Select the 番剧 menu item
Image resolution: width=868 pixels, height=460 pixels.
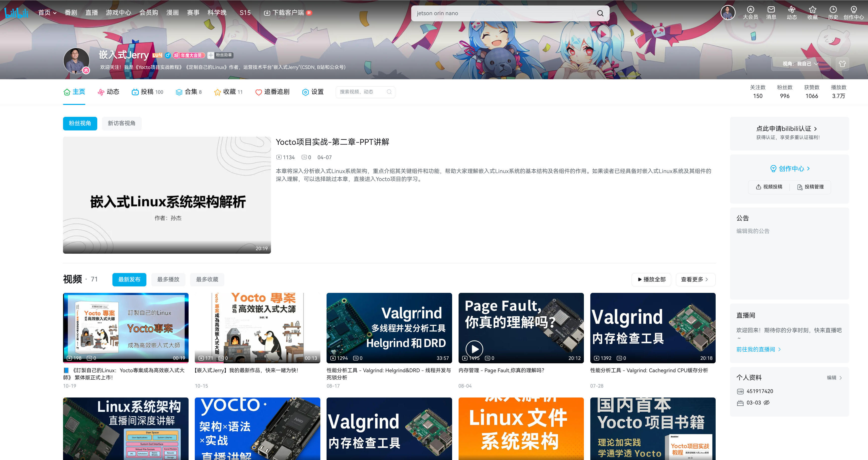[71, 12]
